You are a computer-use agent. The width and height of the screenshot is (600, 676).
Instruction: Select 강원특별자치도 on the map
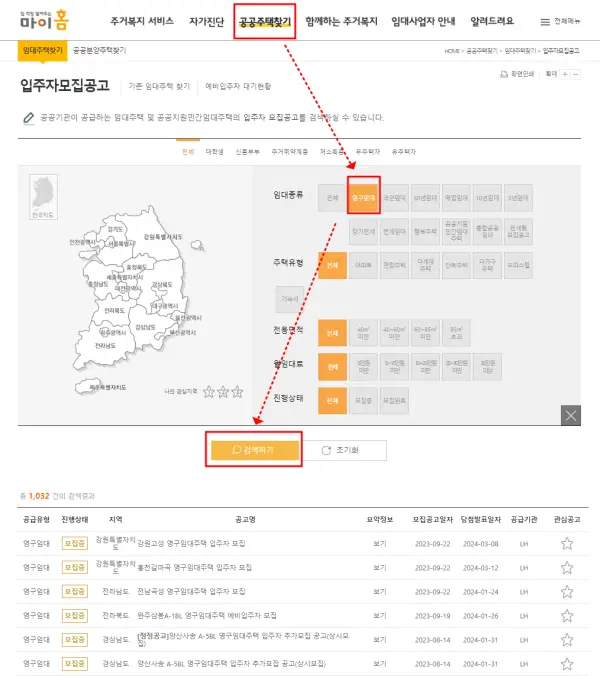pos(163,237)
